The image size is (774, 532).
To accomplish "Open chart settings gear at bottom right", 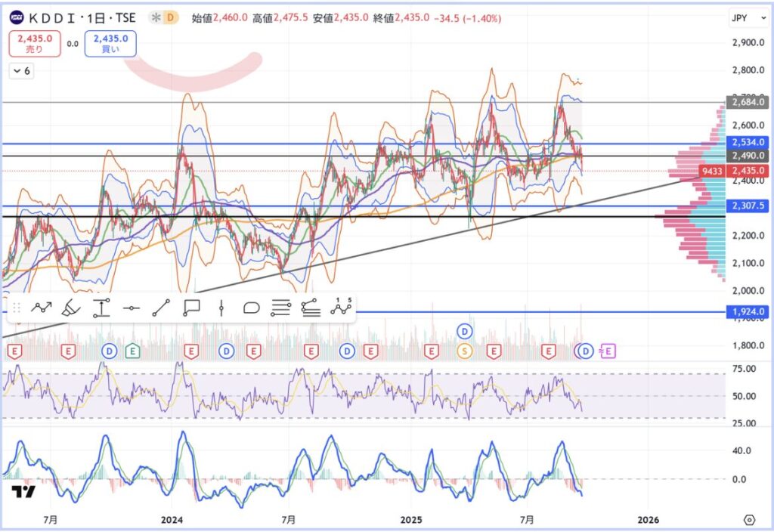I will [x=749, y=520].
